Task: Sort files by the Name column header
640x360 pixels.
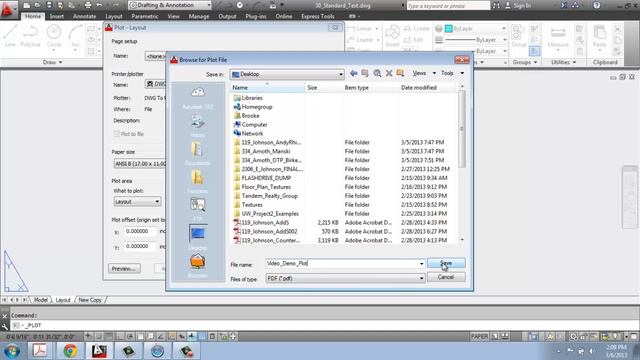Action: (267, 88)
